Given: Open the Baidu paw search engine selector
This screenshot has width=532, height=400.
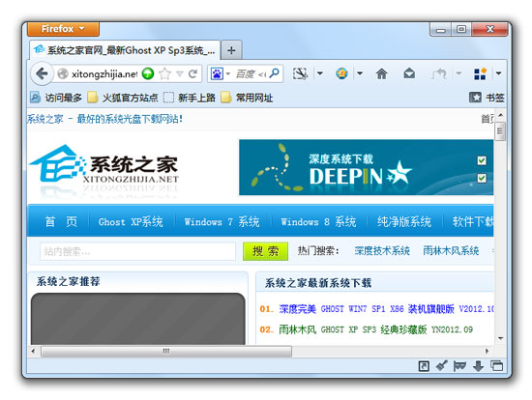Looking at the screenshot, I should [x=221, y=73].
